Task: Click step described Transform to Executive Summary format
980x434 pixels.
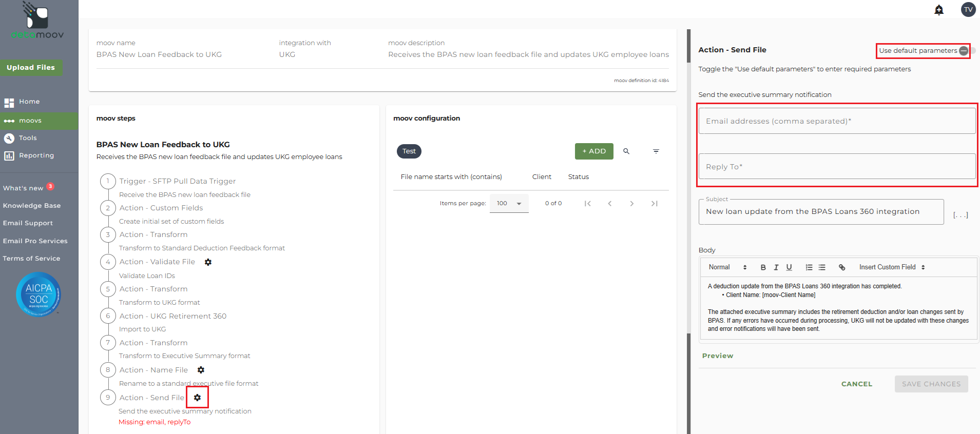Action: point(185,356)
